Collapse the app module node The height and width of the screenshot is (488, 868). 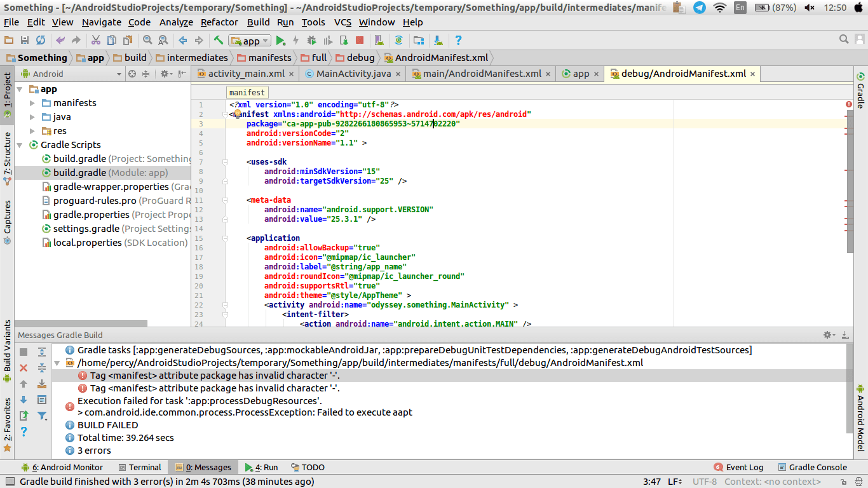click(x=20, y=89)
